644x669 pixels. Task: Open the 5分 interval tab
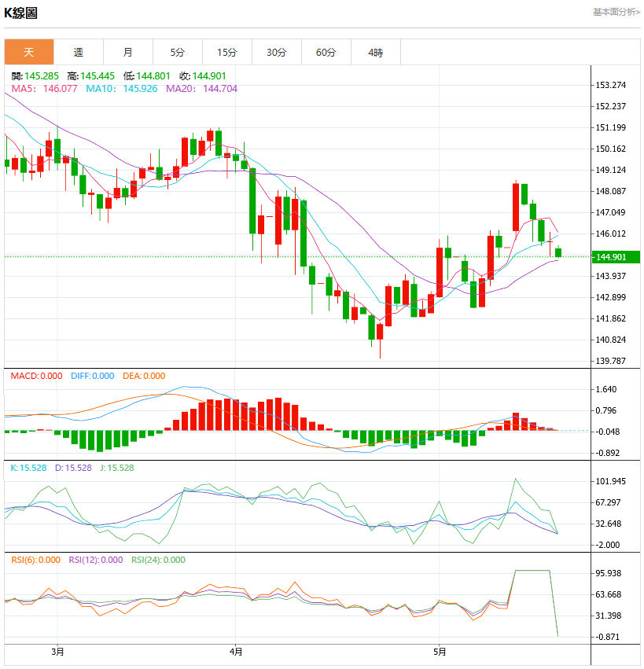click(178, 52)
